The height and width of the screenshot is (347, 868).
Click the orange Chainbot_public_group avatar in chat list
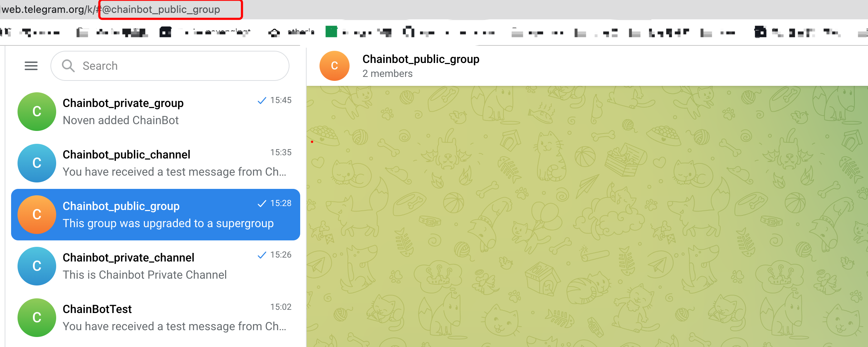point(37,215)
